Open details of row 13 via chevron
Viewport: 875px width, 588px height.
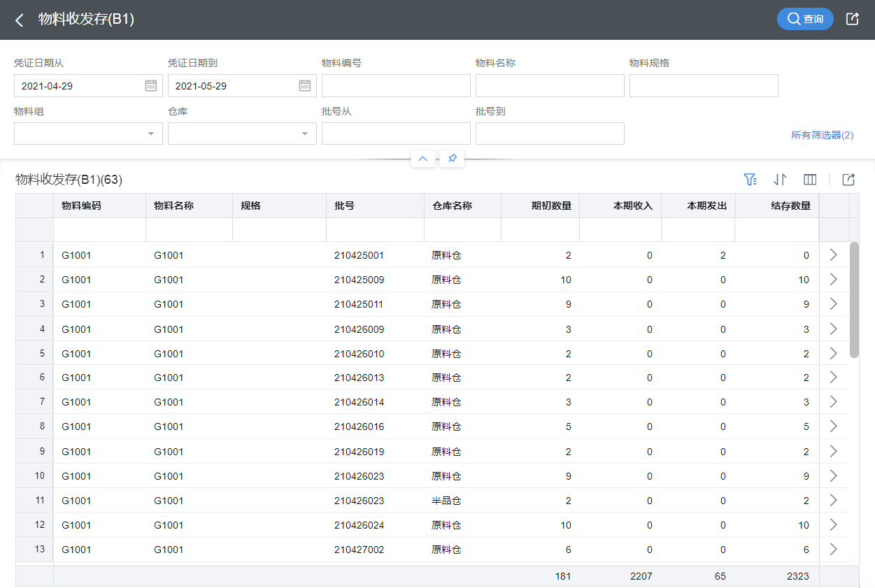(x=833, y=549)
